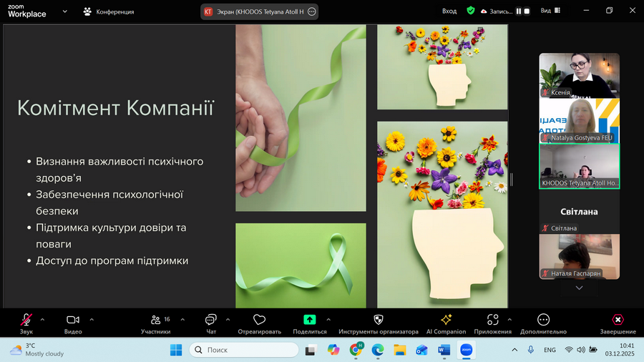Launch the AI Companion sparkle icon

tap(446, 319)
